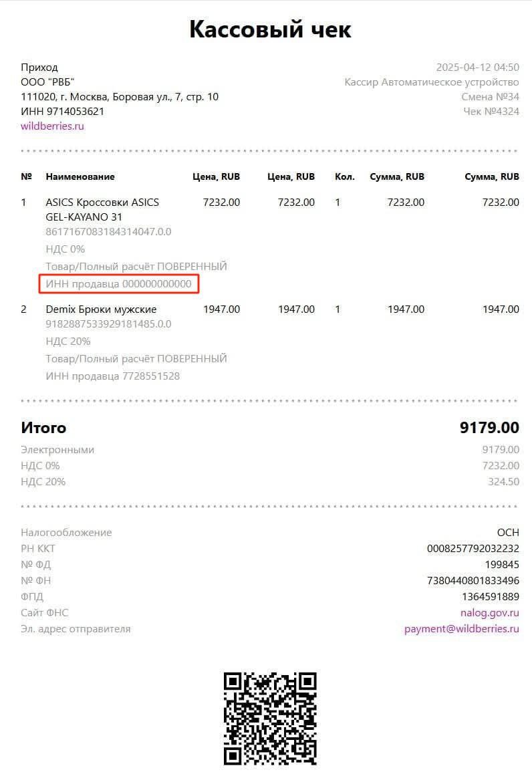The image size is (532, 772).
Task: Click the receipt date 2025-04-12 04:50
Action: coord(477,68)
